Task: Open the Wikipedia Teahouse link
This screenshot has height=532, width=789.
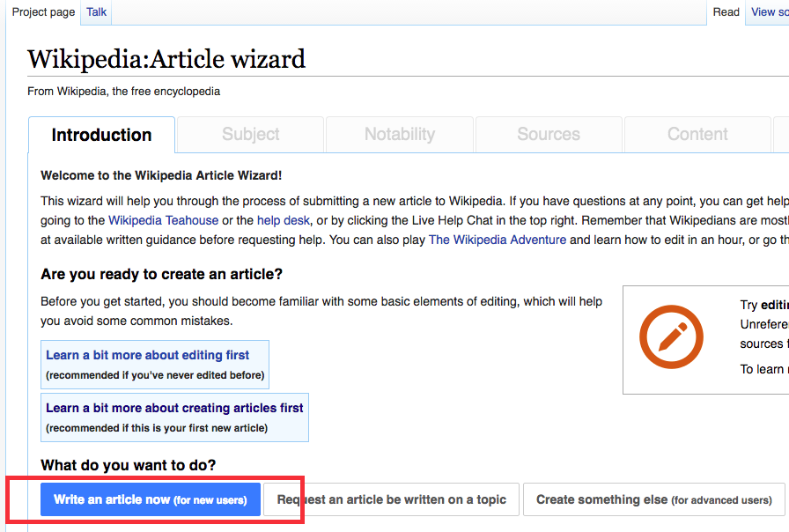Action: 164,220
